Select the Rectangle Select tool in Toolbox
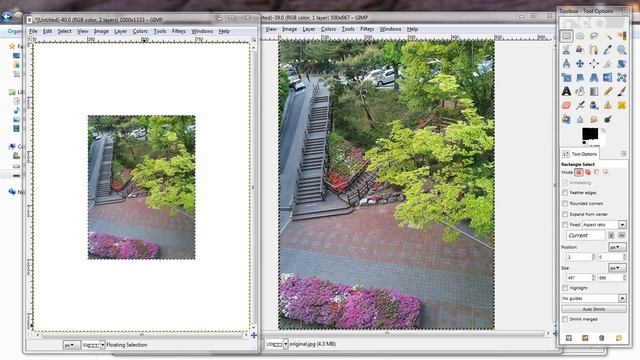 point(567,36)
